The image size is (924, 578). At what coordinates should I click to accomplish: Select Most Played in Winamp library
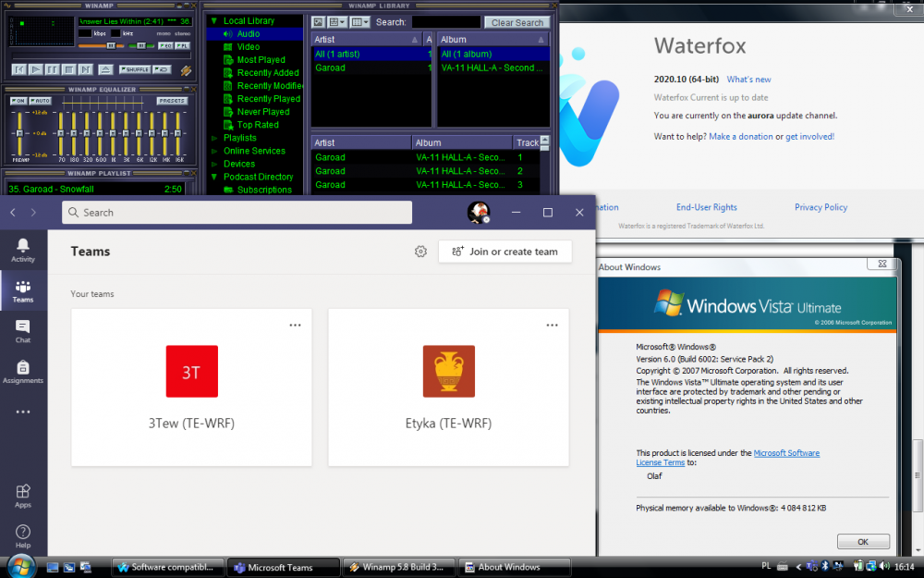[x=261, y=60]
